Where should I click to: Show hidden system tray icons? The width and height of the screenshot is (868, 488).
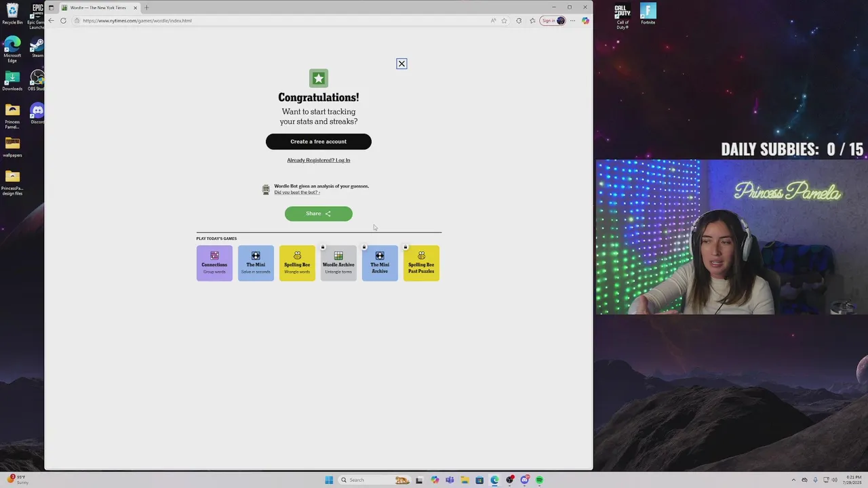point(793,480)
